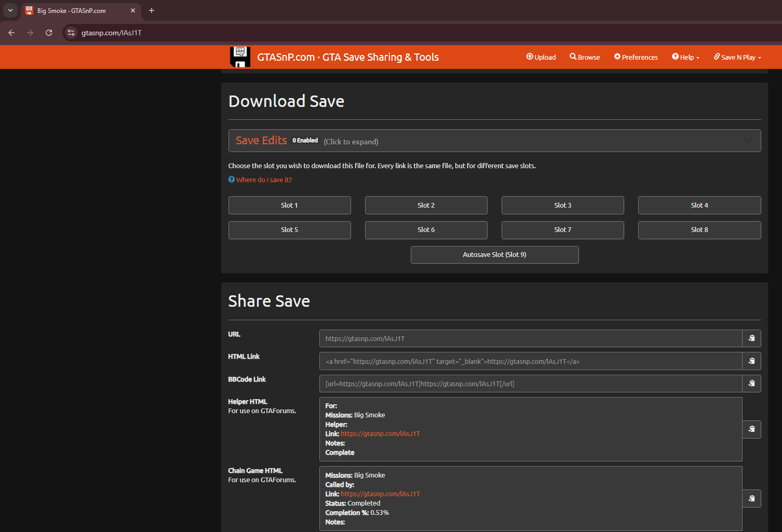Open the Preferences page
The height and width of the screenshot is (532, 782).
[636, 57]
